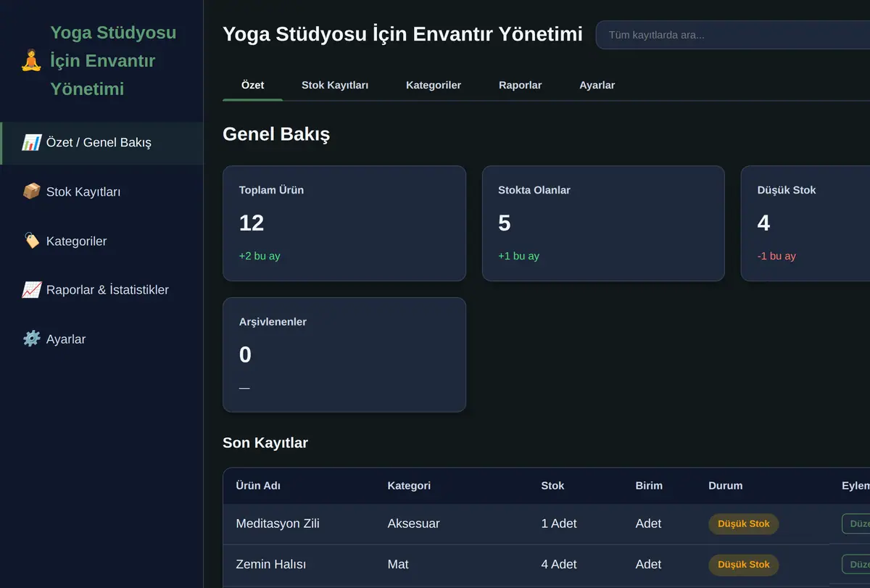870x588 pixels.
Task: Switch to the Ayarlar tab
Action: click(x=597, y=86)
